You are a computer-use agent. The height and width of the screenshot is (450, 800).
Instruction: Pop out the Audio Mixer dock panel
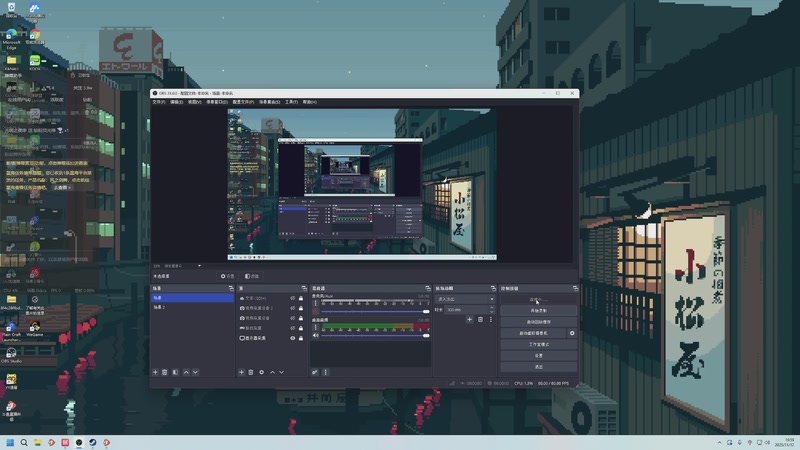tap(428, 288)
